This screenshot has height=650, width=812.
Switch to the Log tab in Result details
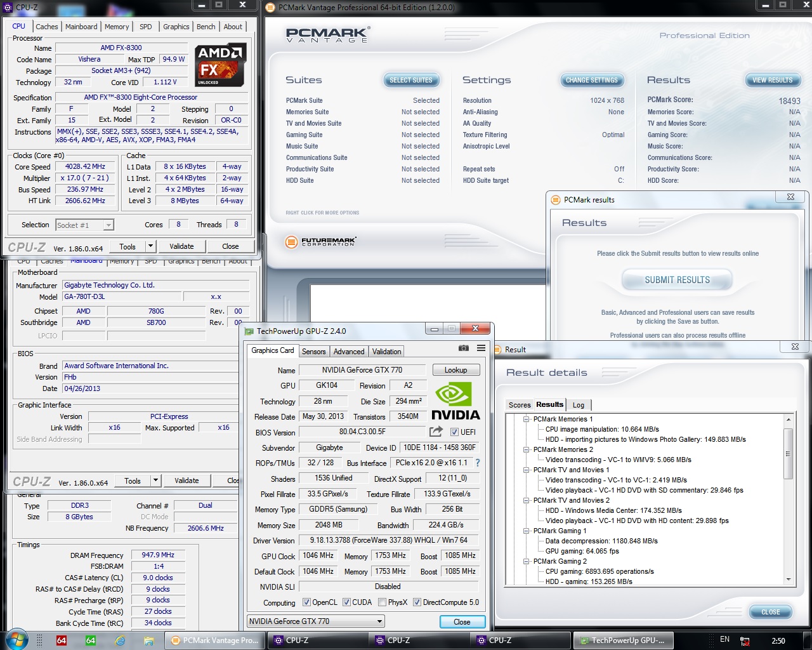click(x=579, y=405)
